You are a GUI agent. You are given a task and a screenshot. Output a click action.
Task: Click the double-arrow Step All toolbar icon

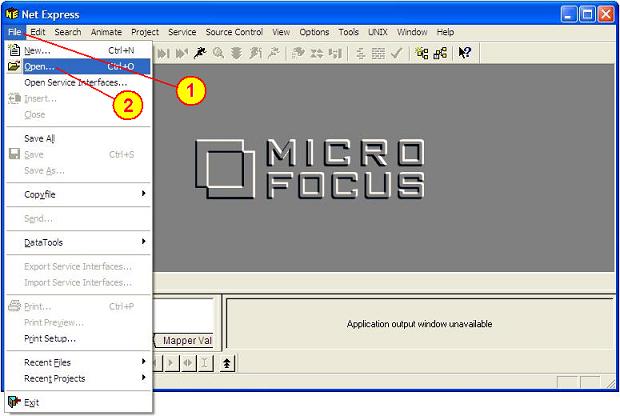click(x=182, y=53)
